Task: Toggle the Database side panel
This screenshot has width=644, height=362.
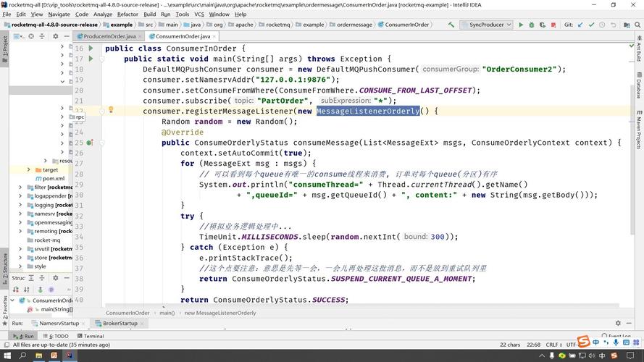Action: (x=639, y=85)
